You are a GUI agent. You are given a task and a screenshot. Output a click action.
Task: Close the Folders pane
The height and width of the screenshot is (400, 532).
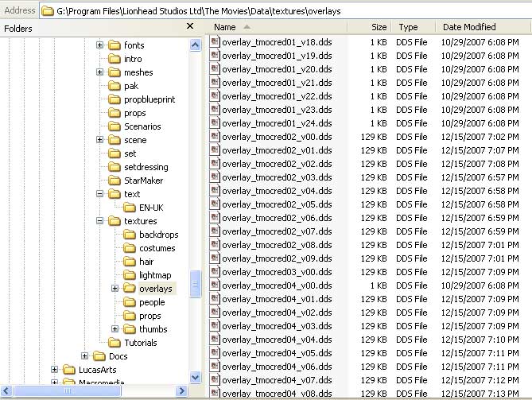coord(190,26)
